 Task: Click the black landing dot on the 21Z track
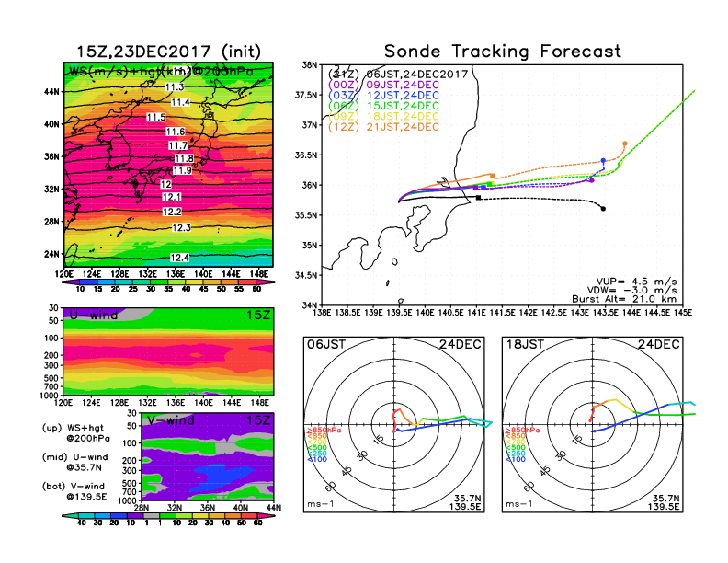603,209
